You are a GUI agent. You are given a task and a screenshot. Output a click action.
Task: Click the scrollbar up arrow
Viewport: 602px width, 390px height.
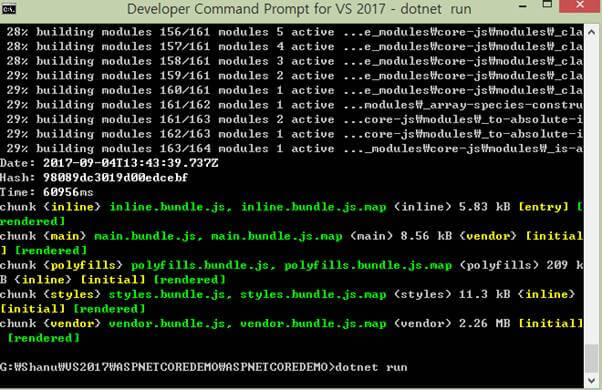592,33
